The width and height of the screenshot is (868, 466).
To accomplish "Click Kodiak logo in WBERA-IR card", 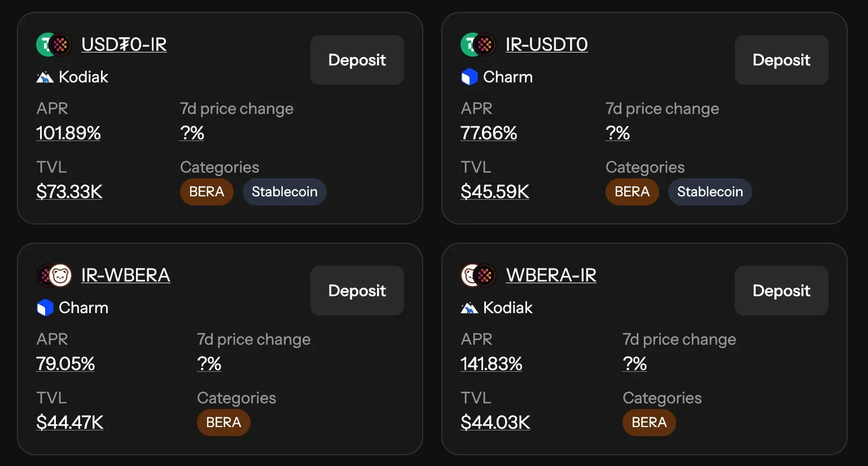I will pyautogui.click(x=469, y=308).
